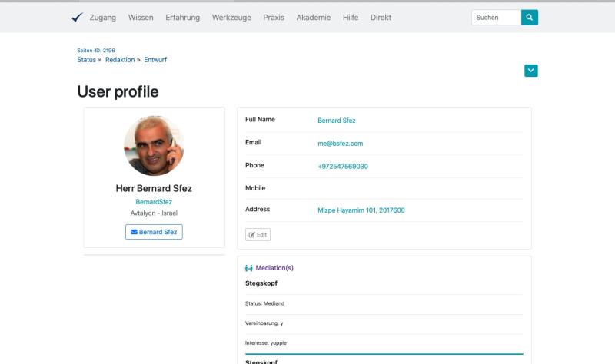Screen dimensions: 615x364
Task: Type in the Suchen search field
Action: [496, 17]
